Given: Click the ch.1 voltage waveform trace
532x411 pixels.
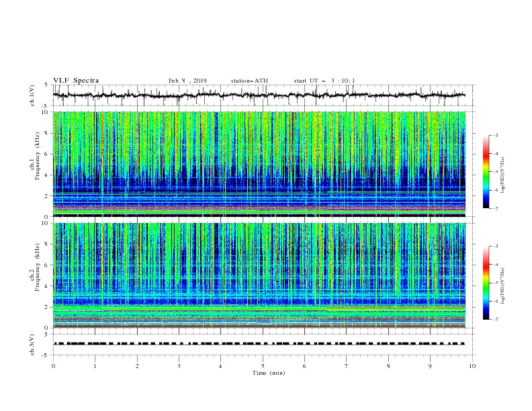Looking at the screenshot, I should 259,95.
